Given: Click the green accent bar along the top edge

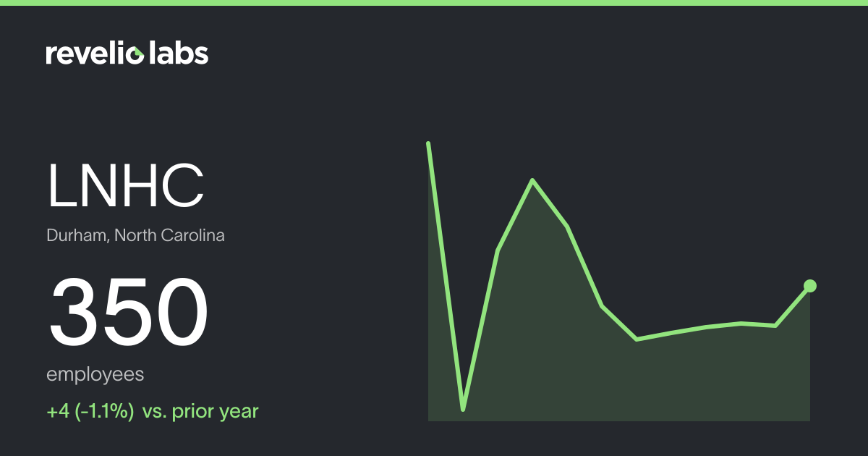Looking at the screenshot, I should [x=434, y=3].
